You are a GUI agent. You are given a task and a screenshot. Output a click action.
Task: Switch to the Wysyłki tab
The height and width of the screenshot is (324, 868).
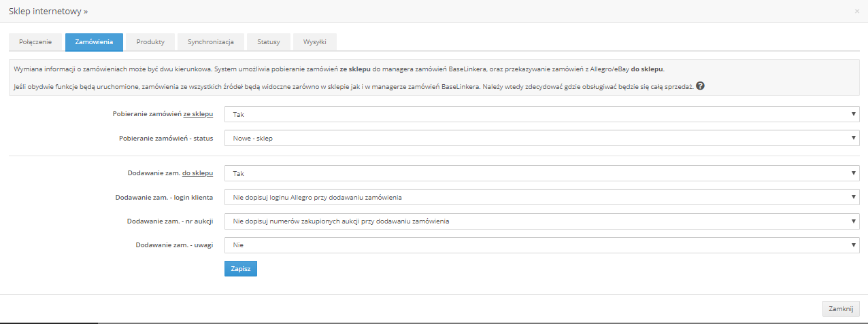click(315, 42)
